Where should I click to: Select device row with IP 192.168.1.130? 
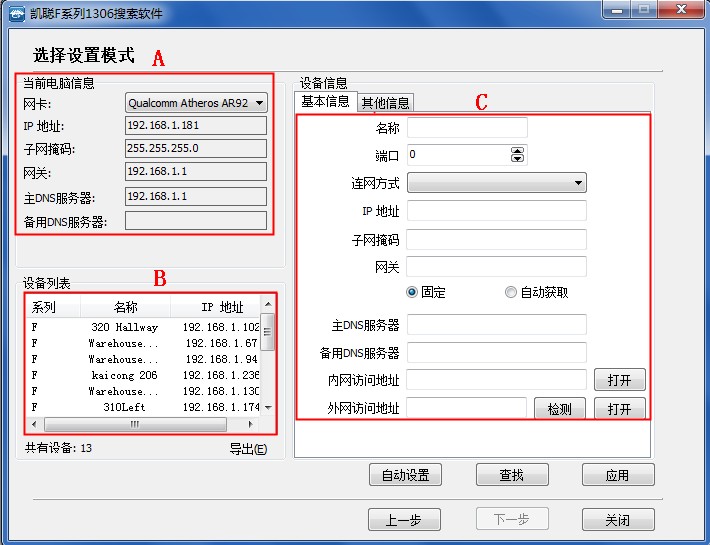pos(144,391)
